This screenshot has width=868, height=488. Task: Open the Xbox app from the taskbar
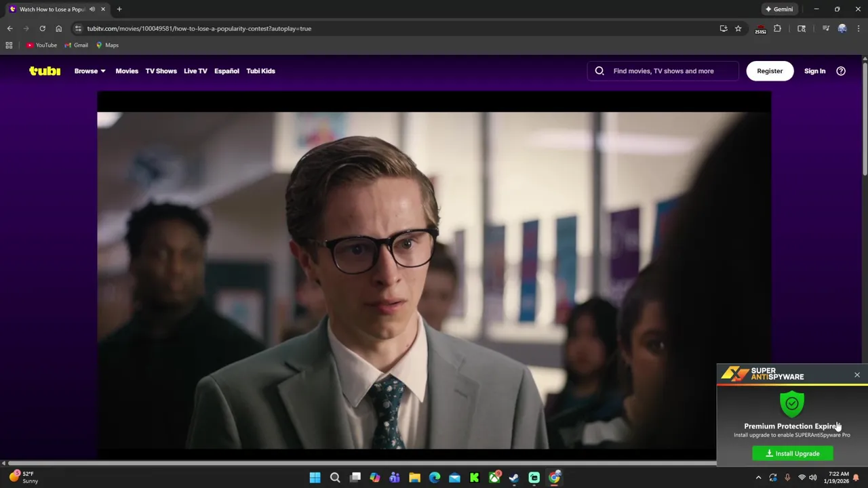tap(494, 478)
